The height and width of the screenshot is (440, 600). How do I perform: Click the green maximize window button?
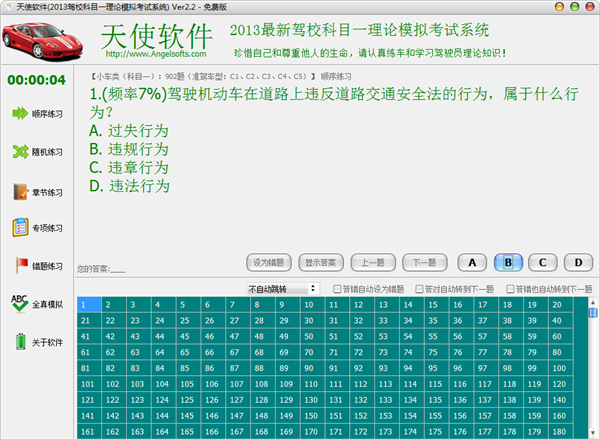(x=574, y=7)
